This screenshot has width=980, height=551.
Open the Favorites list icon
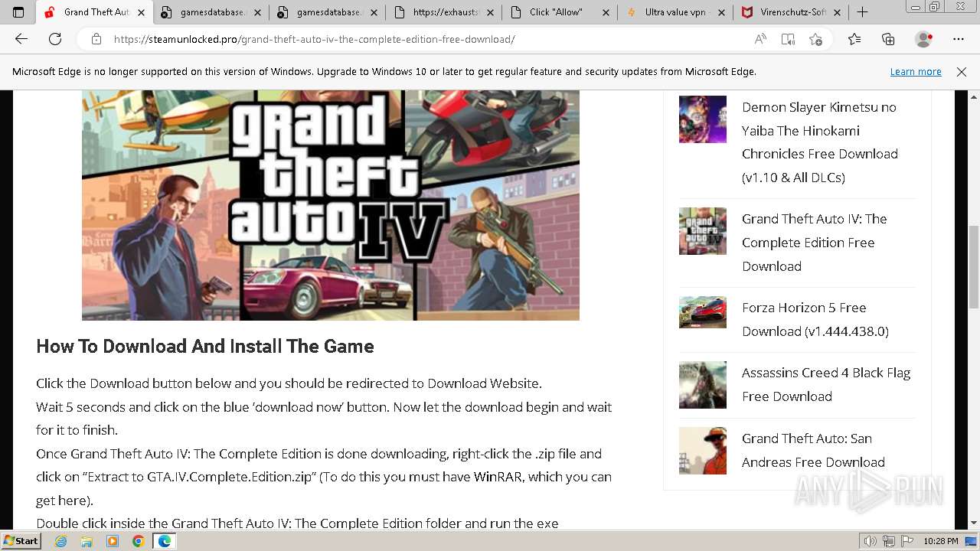pyautogui.click(x=854, y=39)
